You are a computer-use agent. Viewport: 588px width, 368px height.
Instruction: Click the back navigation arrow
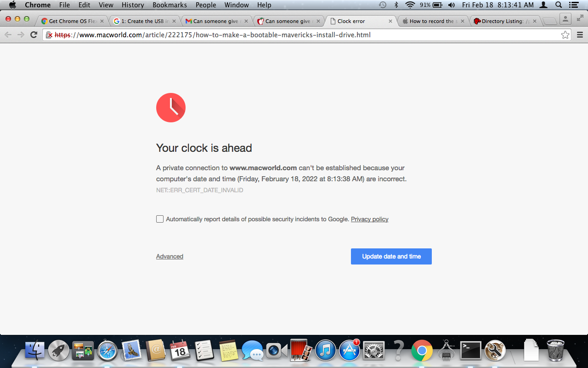pyautogui.click(x=8, y=35)
